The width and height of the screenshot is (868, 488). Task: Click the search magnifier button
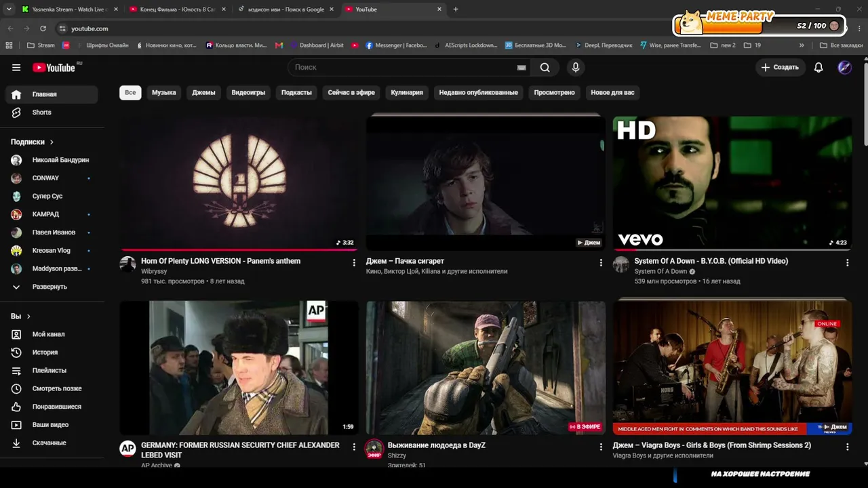click(x=545, y=67)
